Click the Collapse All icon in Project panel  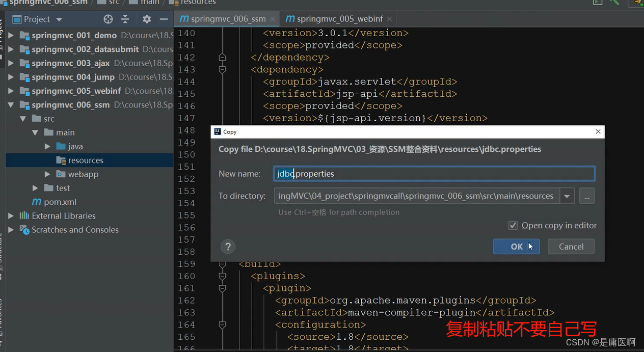click(125, 19)
